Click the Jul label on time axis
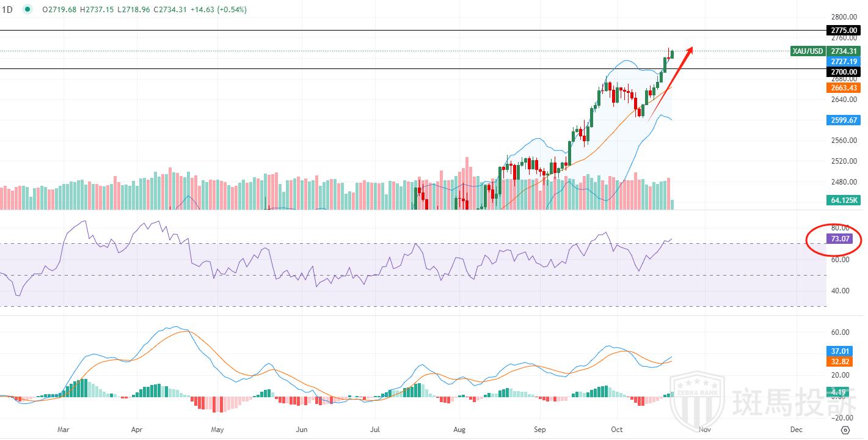 tap(376, 430)
